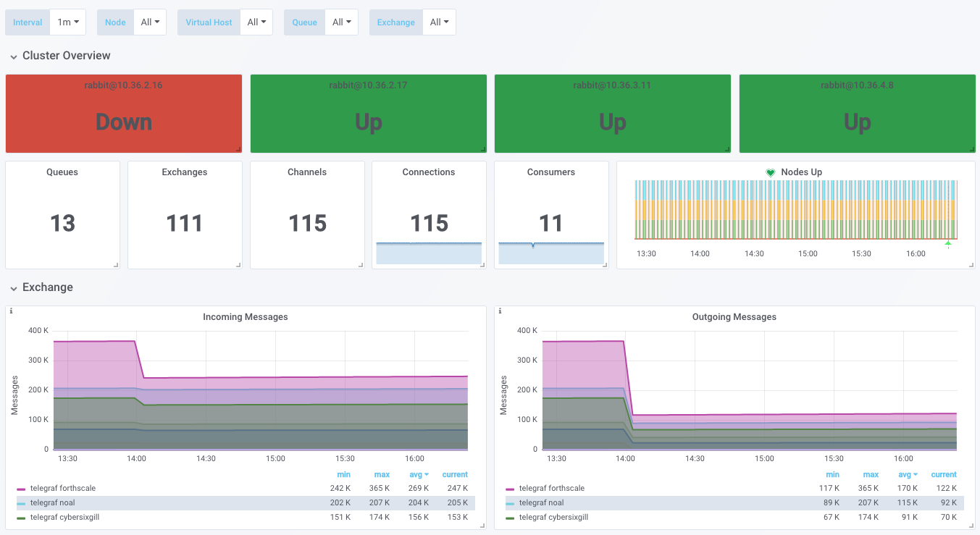The width and height of the screenshot is (980, 535).
Task: Click the 205 K current value for telegraf noal
Action: coord(457,503)
